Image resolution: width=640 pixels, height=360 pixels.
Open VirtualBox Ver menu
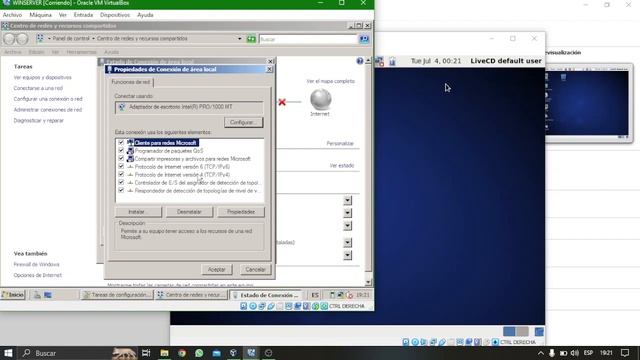62,15
